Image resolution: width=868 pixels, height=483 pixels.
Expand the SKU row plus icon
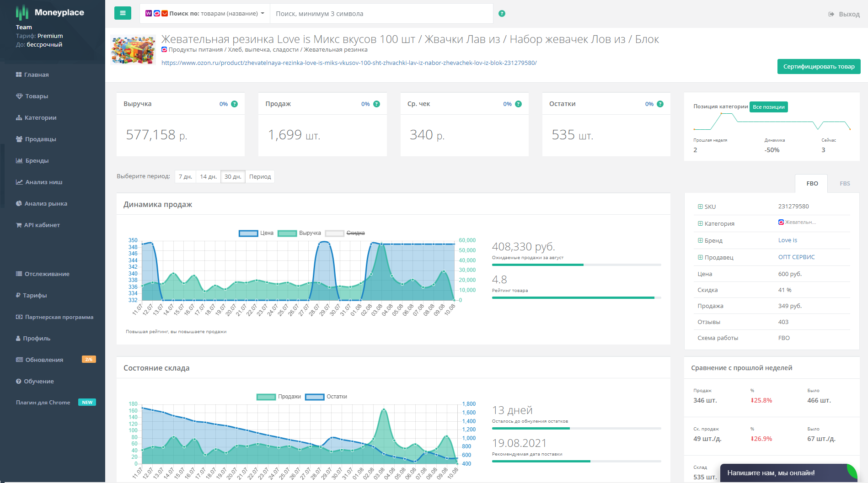pos(700,207)
